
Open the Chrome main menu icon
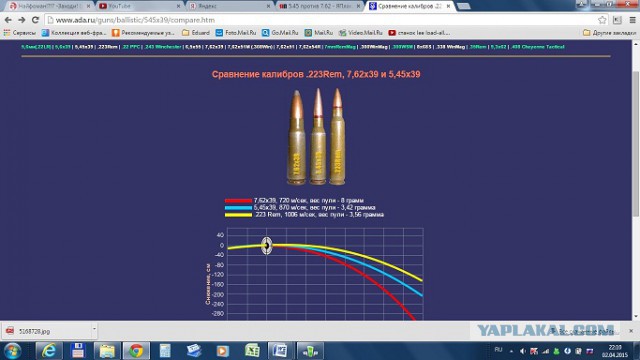click(x=632, y=20)
